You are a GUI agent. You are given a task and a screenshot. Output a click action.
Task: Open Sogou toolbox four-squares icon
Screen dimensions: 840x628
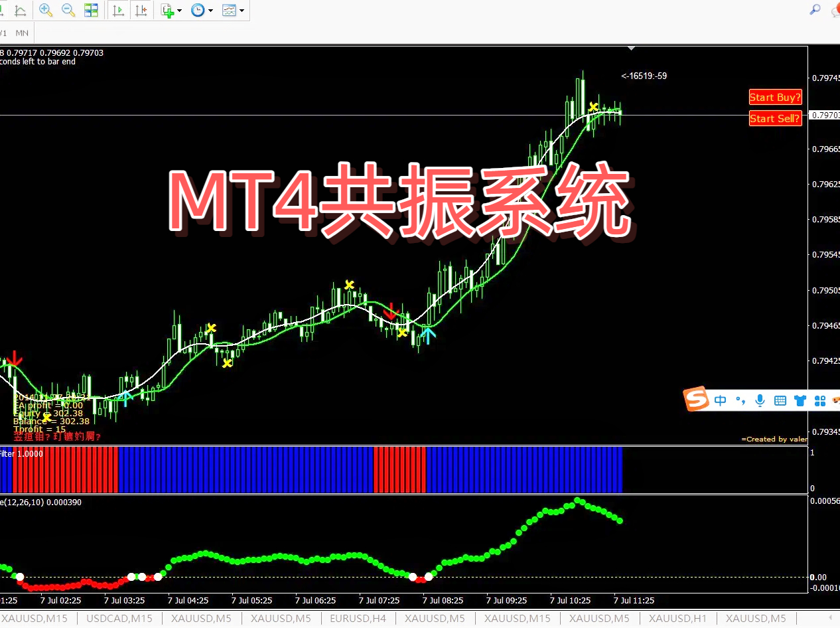820,400
